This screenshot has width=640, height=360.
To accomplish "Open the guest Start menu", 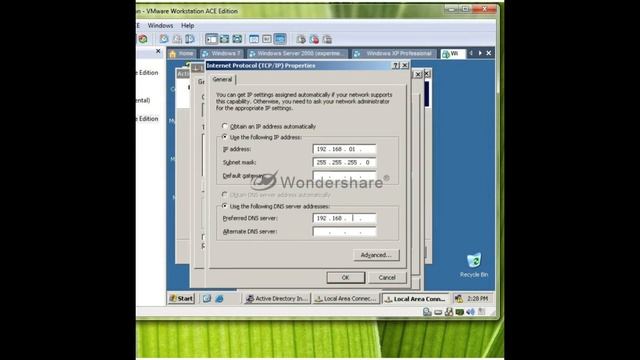I will (181, 299).
